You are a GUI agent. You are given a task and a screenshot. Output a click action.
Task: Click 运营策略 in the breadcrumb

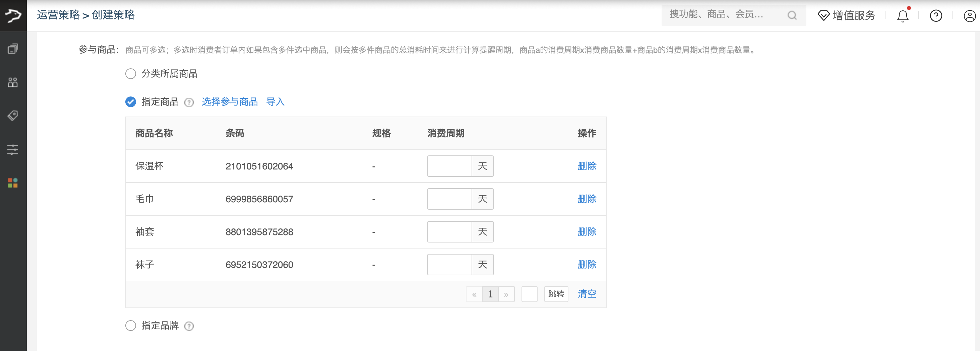(58, 15)
